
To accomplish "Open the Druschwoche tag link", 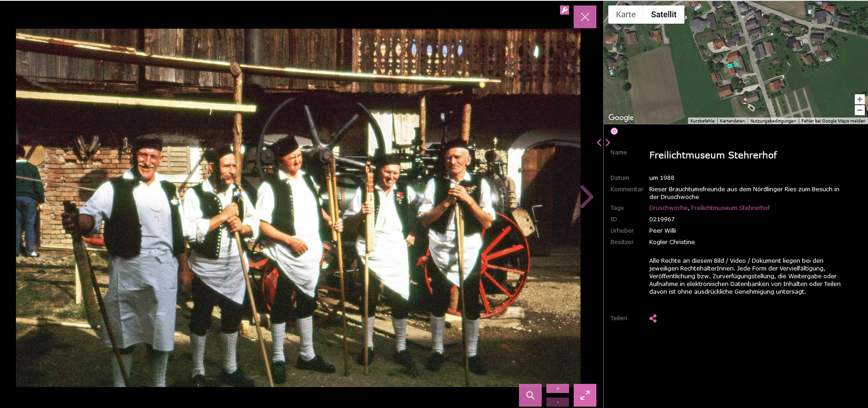I will 668,208.
